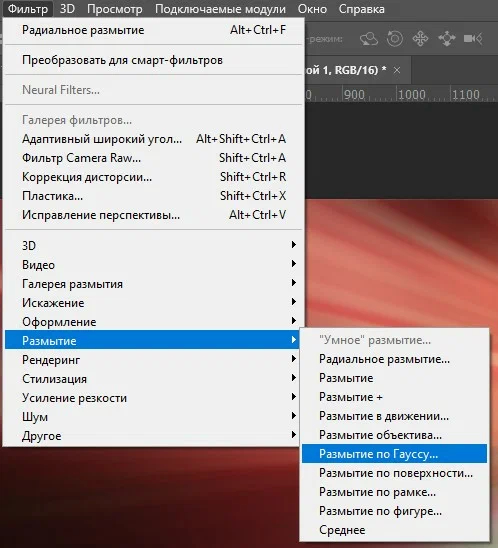This screenshot has width=498, height=548.
Task: Open Фильтр Camera Raw
Action: (x=153, y=158)
